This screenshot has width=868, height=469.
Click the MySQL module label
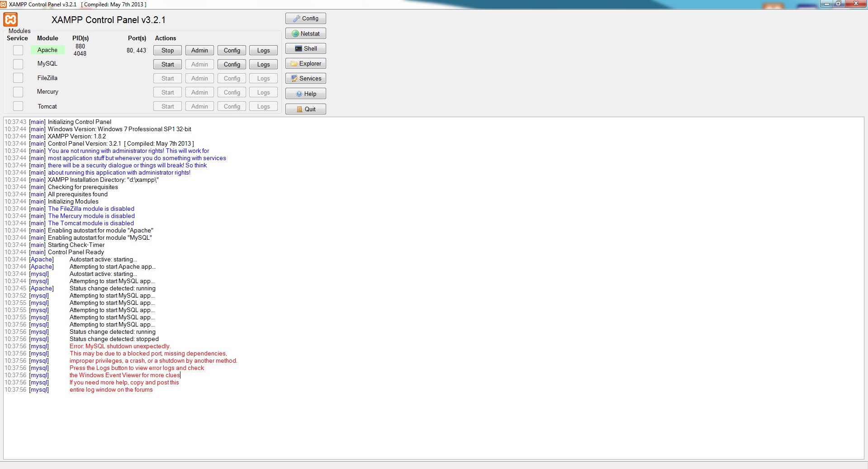click(47, 64)
